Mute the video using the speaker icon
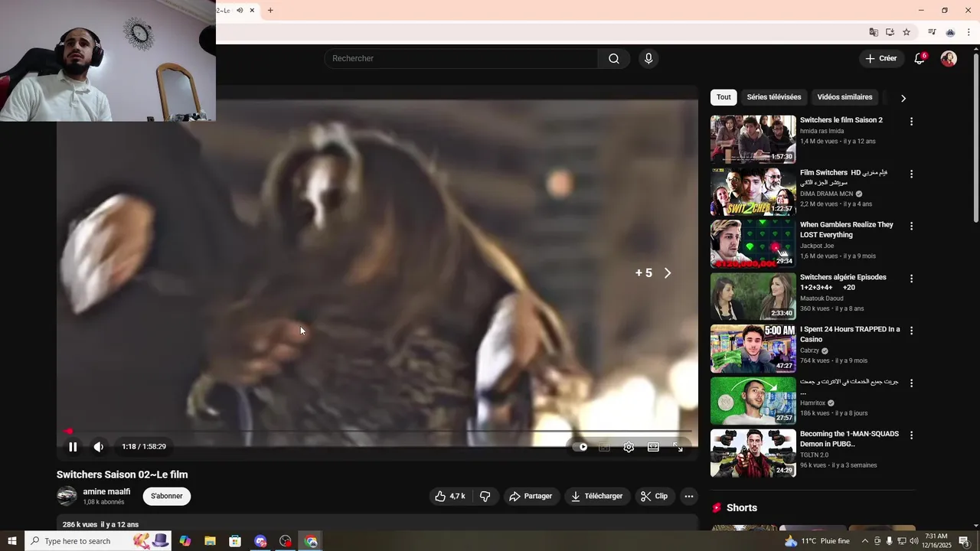980x551 pixels. coord(99,447)
